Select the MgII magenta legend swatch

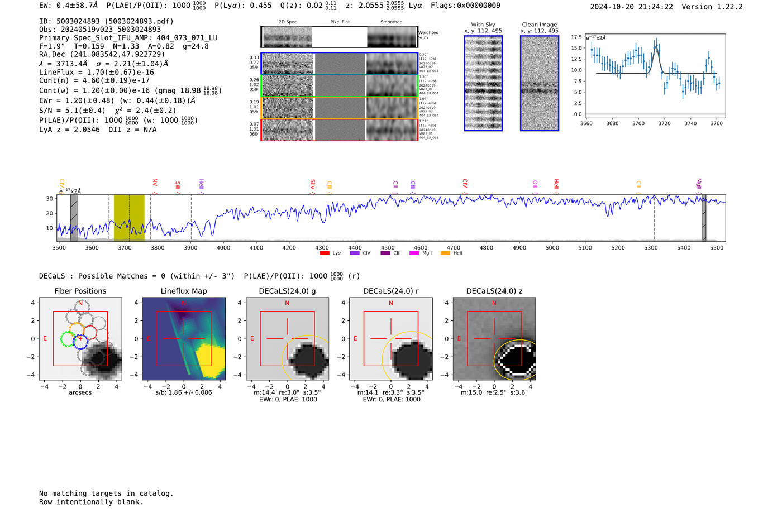point(414,253)
